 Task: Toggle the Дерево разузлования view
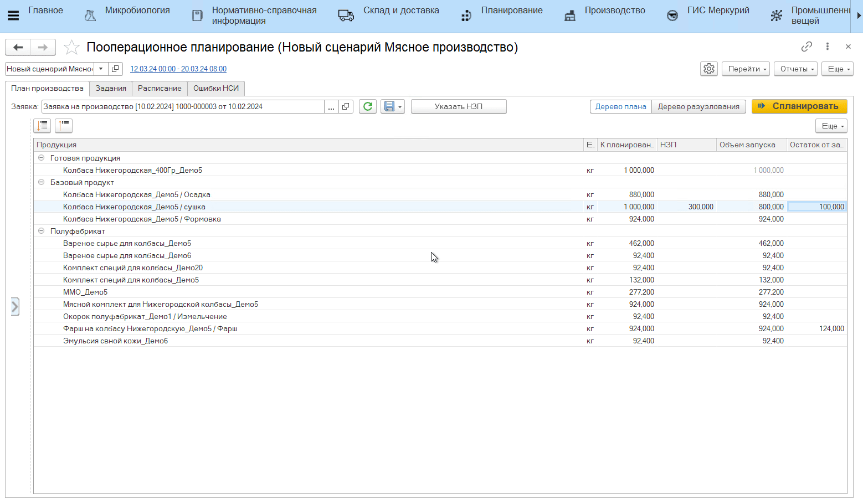pos(698,106)
